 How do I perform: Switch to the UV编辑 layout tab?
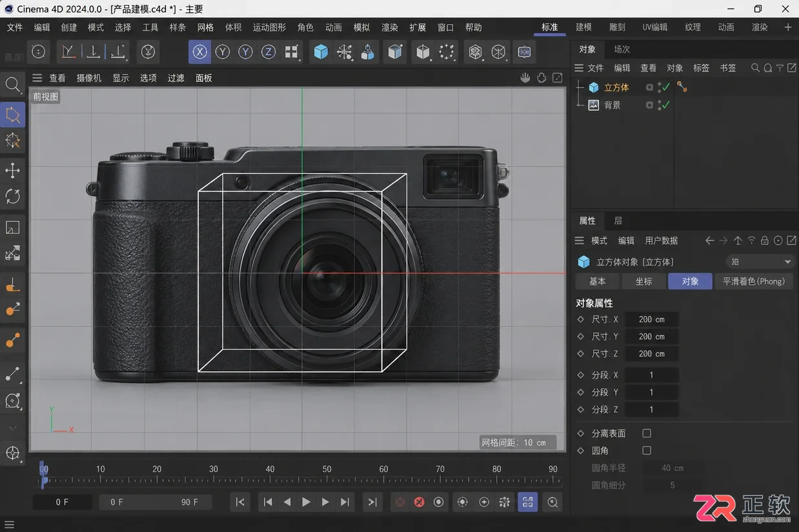pos(655,27)
